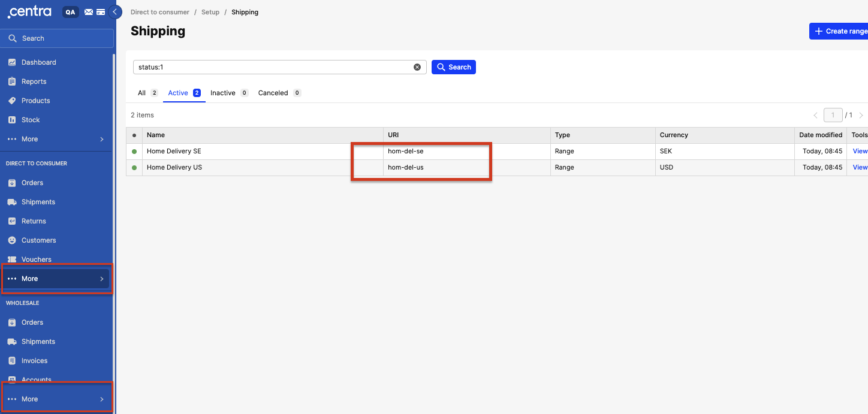Expand the top More menu below Stock
This screenshot has height=414, width=868.
pos(56,139)
